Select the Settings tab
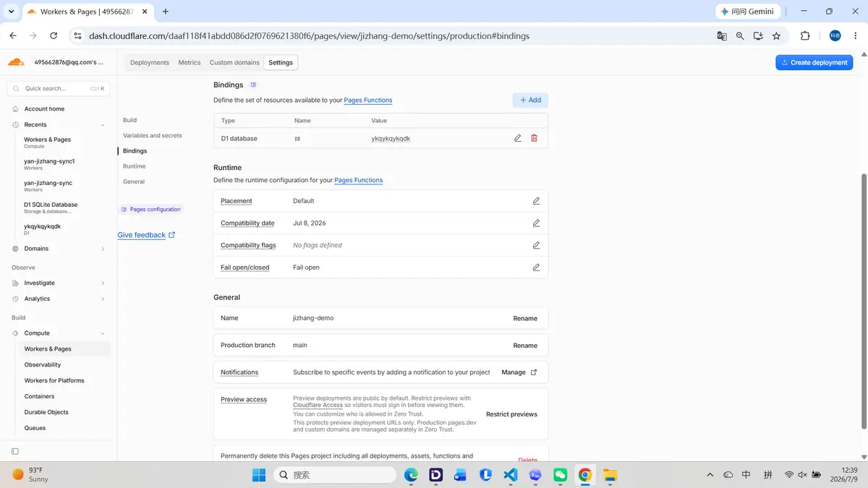Screen dimensions: 868x488 pos(281,63)
